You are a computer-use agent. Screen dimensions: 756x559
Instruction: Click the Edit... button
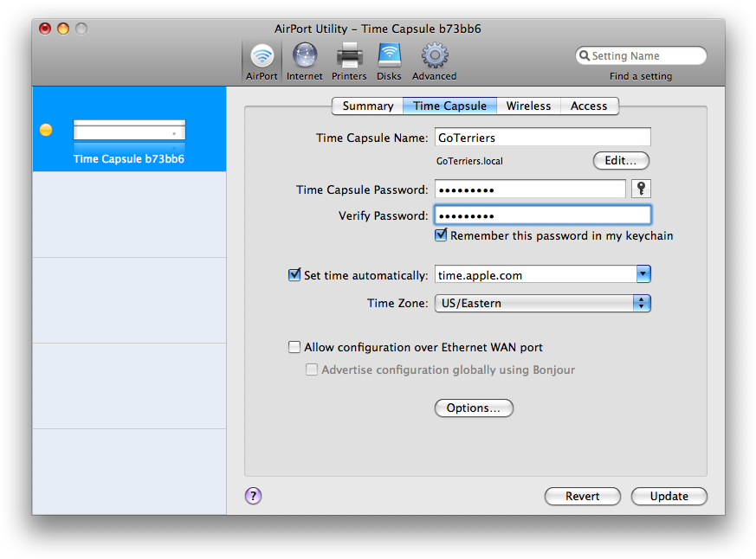[x=621, y=160]
